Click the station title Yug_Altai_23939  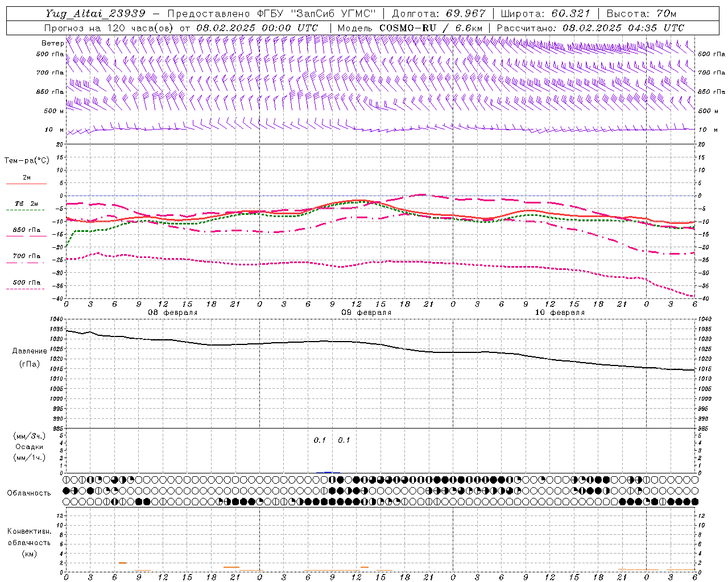(x=96, y=14)
